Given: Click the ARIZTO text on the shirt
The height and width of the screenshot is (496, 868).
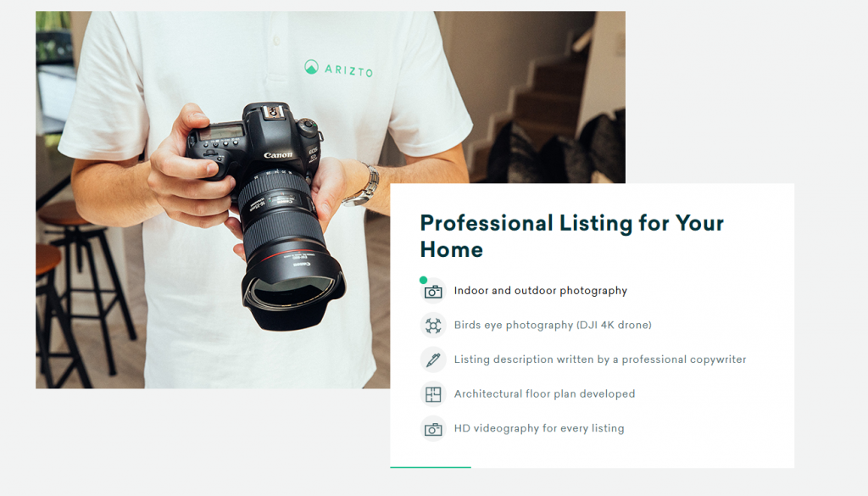Looking at the screenshot, I should point(348,71).
